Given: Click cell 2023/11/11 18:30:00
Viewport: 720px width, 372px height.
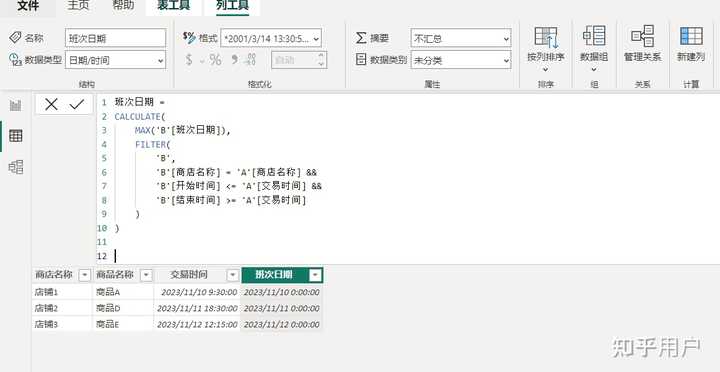Looking at the screenshot, I should tap(197, 308).
